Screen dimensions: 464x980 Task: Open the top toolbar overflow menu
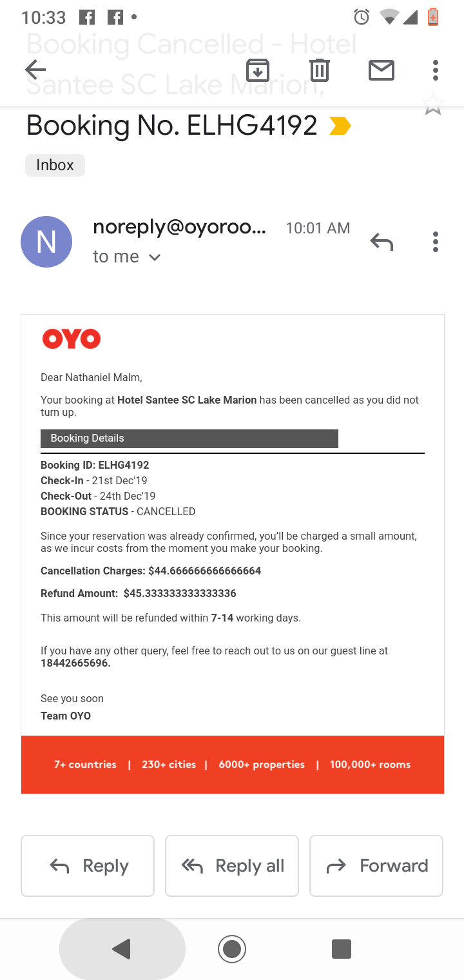[x=436, y=70]
